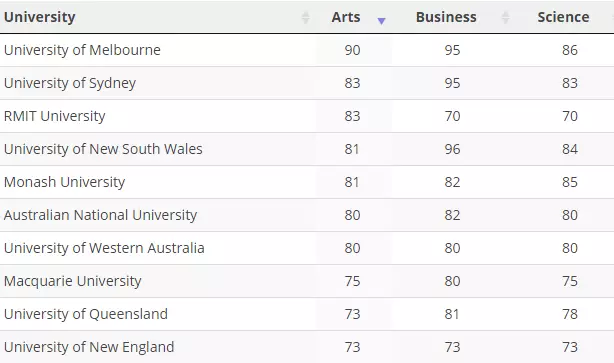The width and height of the screenshot is (614, 363).
Task: Click University of New South Wales entry
Action: tap(103, 149)
